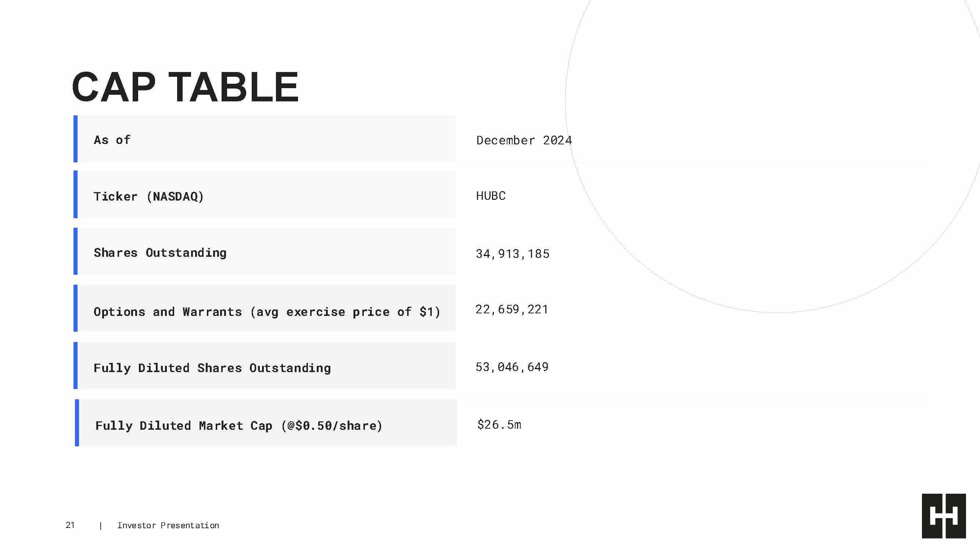Image resolution: width=980 pixels, height=551 pixels.
Task: Select the "As of" row label
Action: click(112, 140)
